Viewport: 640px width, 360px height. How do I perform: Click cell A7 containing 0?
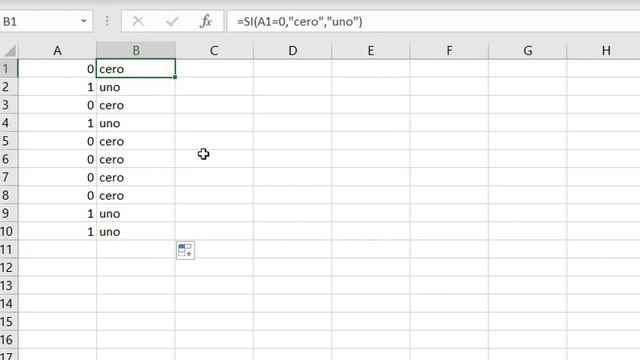[x=57, y=177]
